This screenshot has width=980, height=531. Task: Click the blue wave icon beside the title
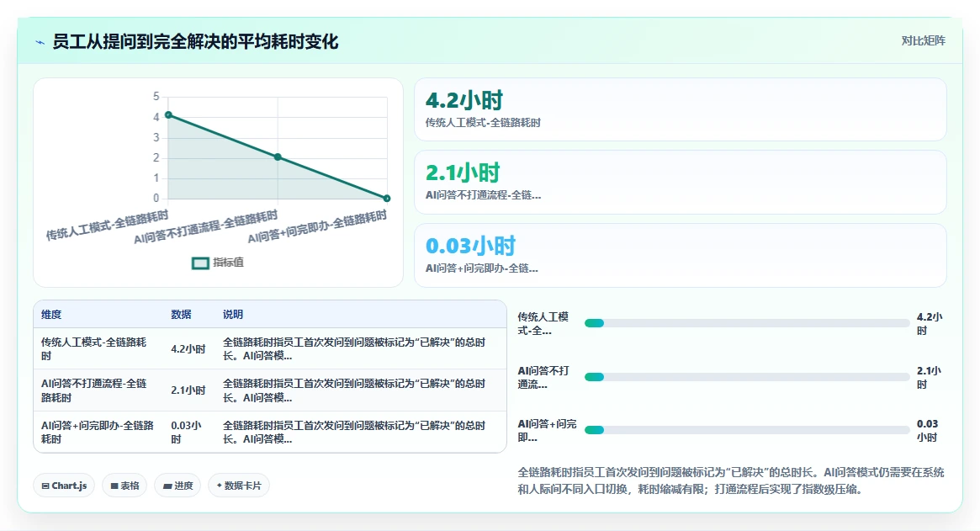[x=40, y=43]
